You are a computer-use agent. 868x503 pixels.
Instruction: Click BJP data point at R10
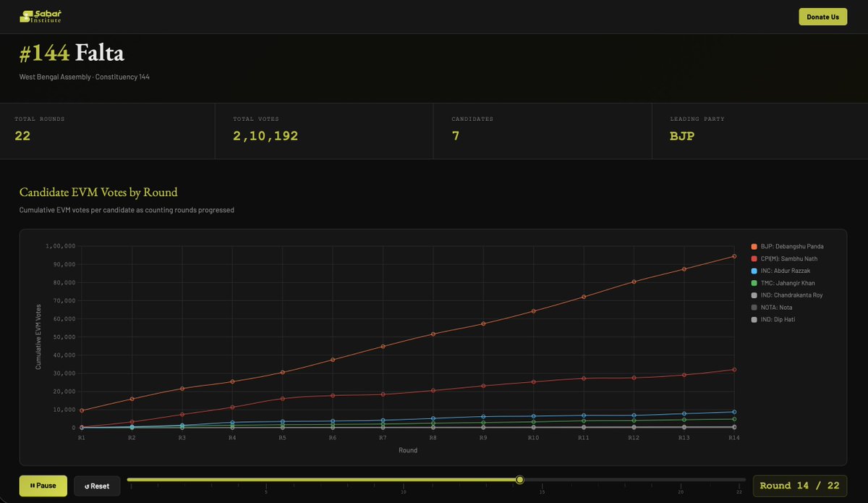[533, 311]
